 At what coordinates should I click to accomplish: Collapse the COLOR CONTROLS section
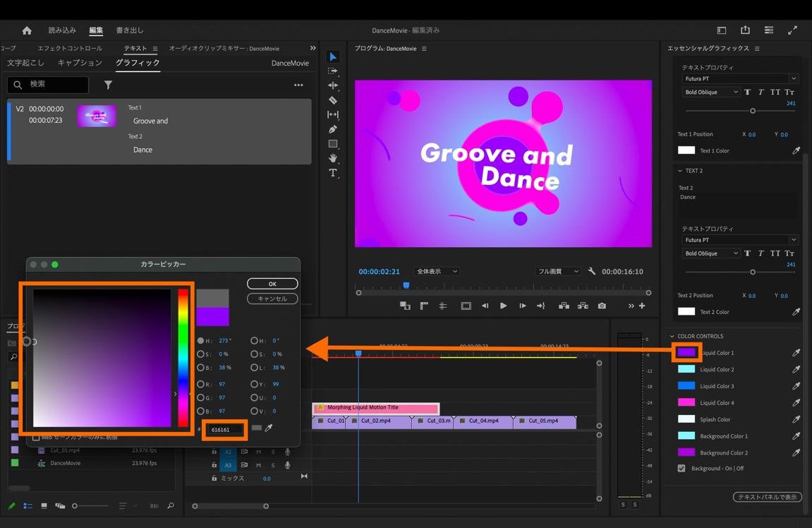(x=672, y=336)
